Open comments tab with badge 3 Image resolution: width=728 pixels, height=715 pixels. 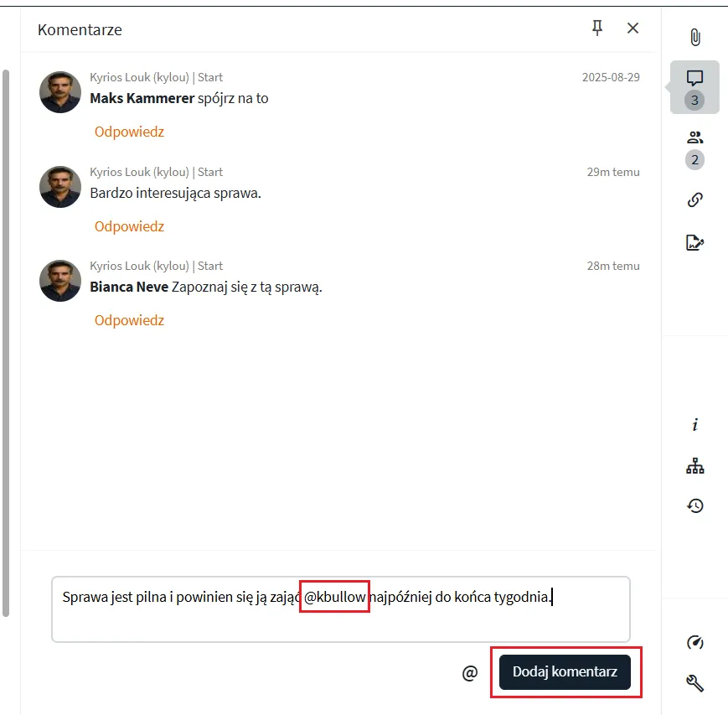[x=694, y=87]
